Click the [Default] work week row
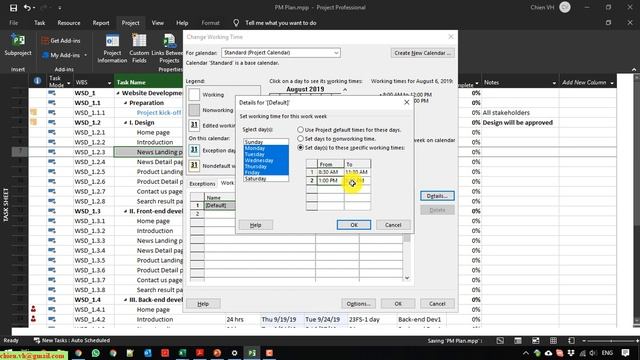The height and width of the screenshot is (360, 640). [x=220, y=205]
